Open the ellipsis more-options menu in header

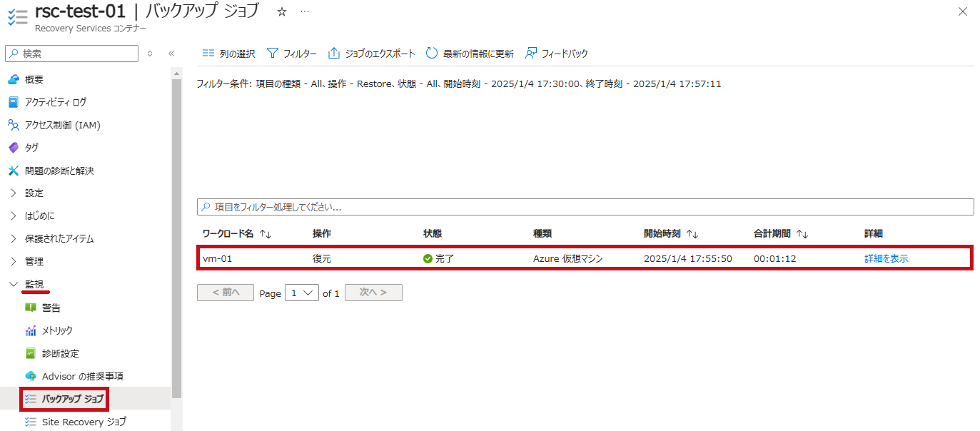[305, 12]
